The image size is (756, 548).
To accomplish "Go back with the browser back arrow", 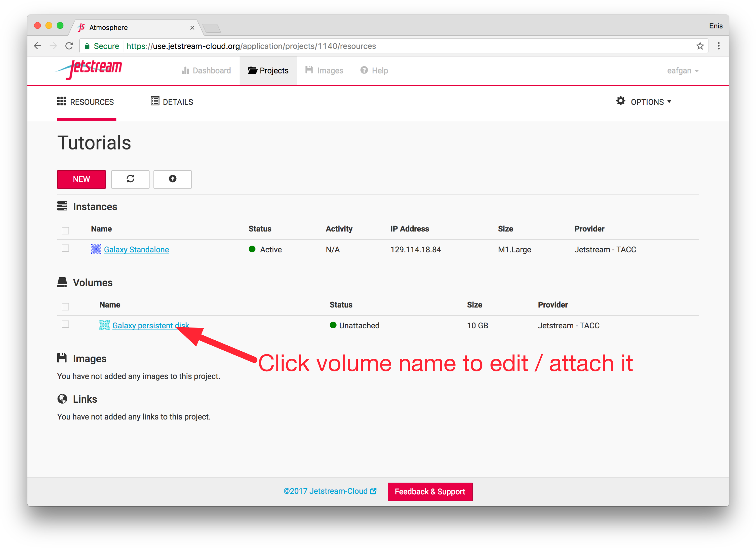I will [38, 46].
